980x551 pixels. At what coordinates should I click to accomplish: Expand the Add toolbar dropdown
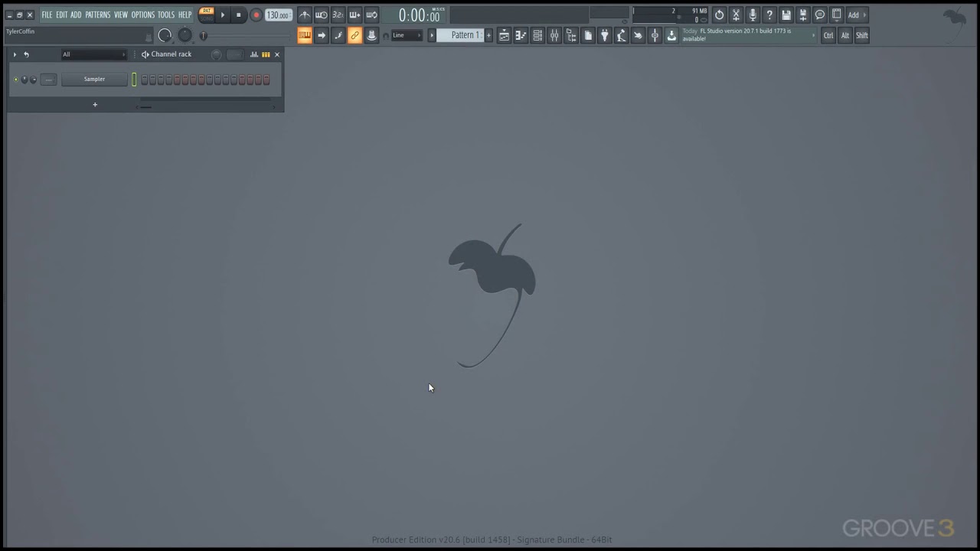pos(857,15)
